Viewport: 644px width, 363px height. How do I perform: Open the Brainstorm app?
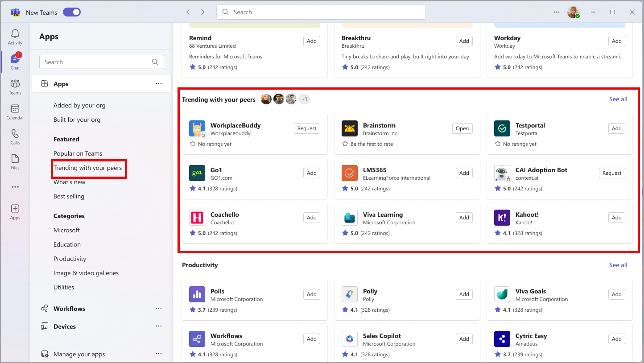[462, 128]
